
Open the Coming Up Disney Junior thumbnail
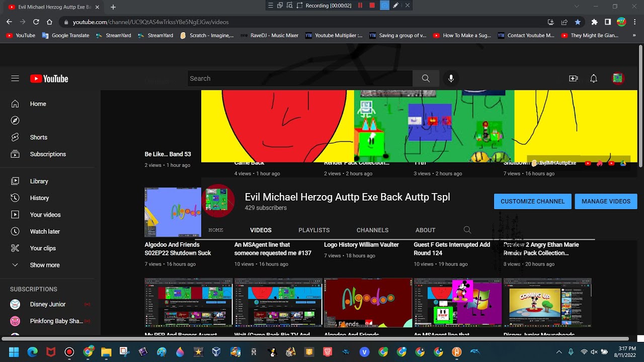pos(547,303)
